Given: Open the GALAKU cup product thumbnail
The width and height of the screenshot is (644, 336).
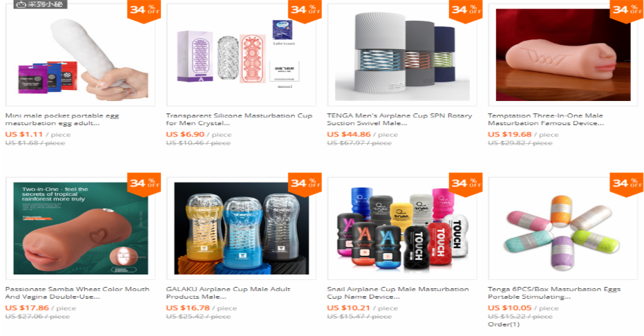Looking at the screenshot, I should [x=241, y=228].
